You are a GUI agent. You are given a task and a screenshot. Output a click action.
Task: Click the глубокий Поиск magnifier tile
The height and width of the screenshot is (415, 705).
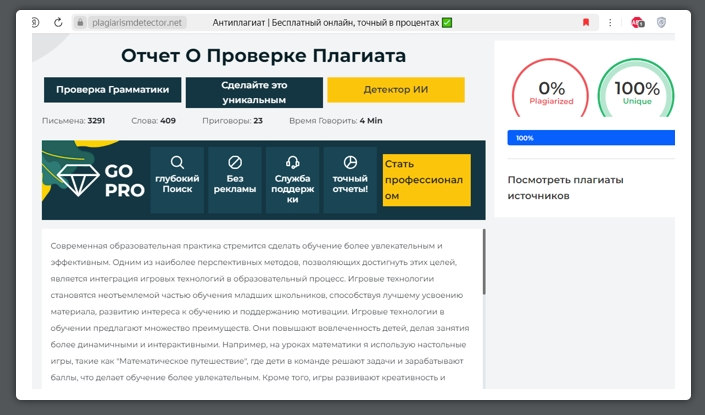[x=177, y=180]
